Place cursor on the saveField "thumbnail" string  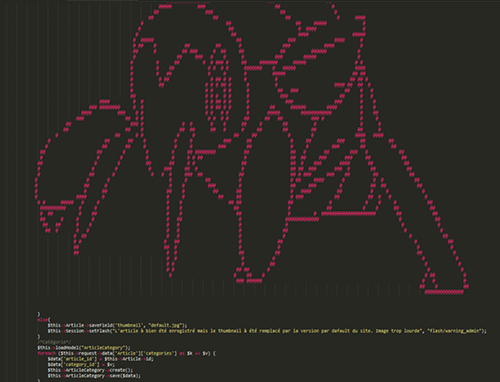(x=128, y=325)
